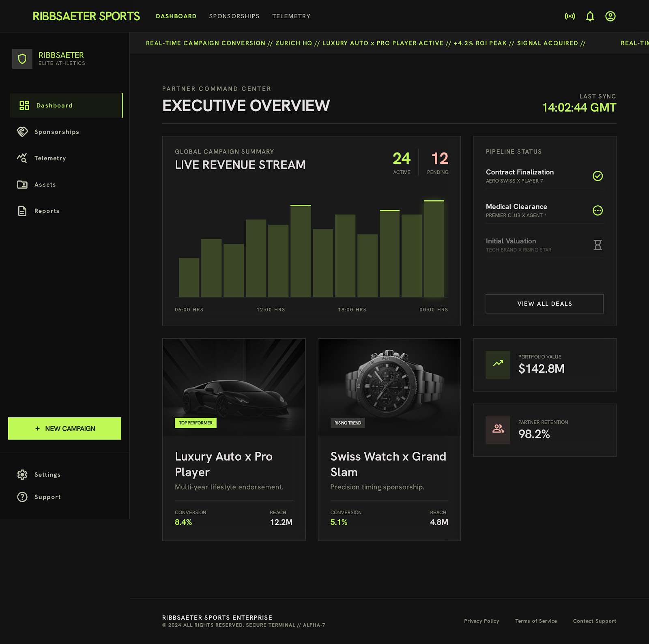
Task: Open the Contract Finalization pipeline title
Action: (520, 172)
